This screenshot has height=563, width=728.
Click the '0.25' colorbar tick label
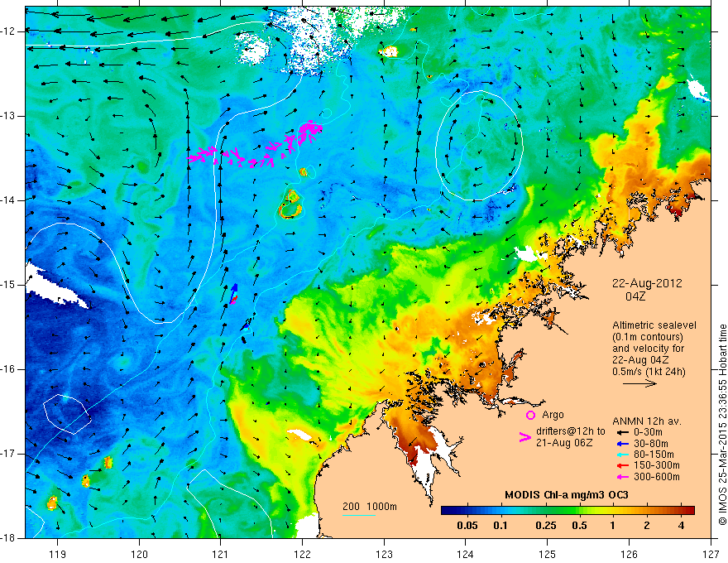[x=545, y=526]
